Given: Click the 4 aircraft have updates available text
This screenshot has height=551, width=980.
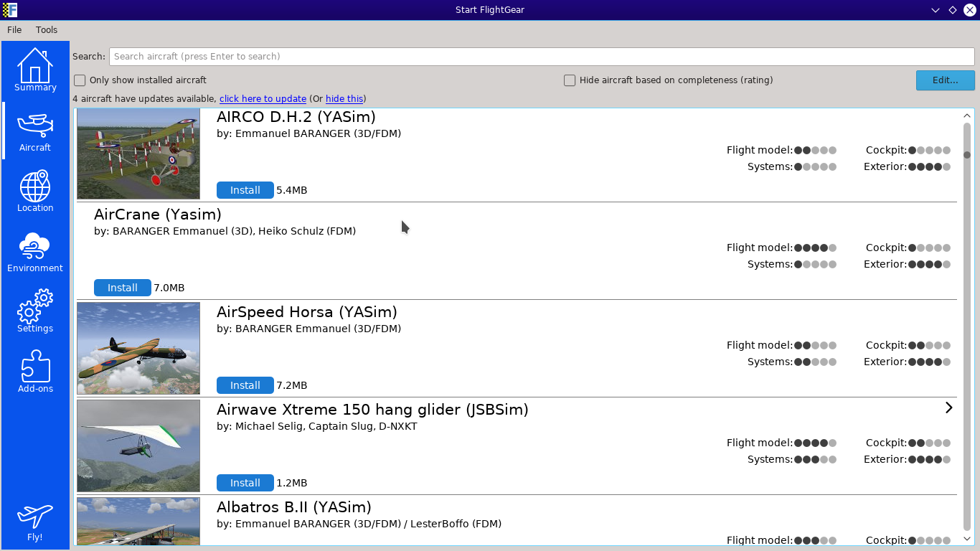Looking at the screenshot, I should click(144, 99).
